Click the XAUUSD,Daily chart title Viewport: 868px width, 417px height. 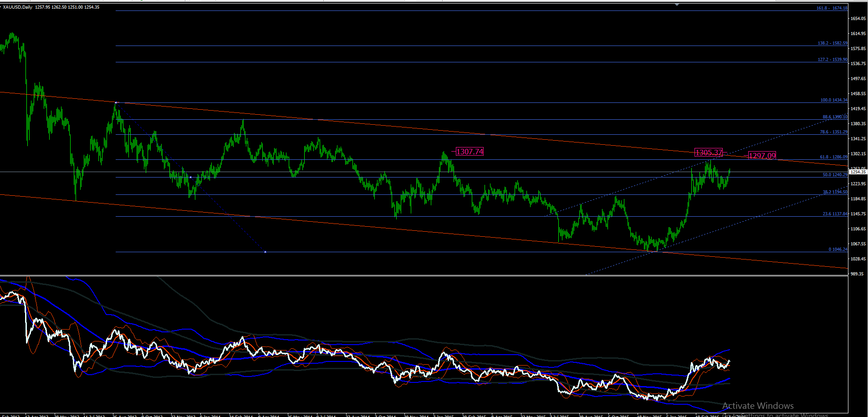18,7
